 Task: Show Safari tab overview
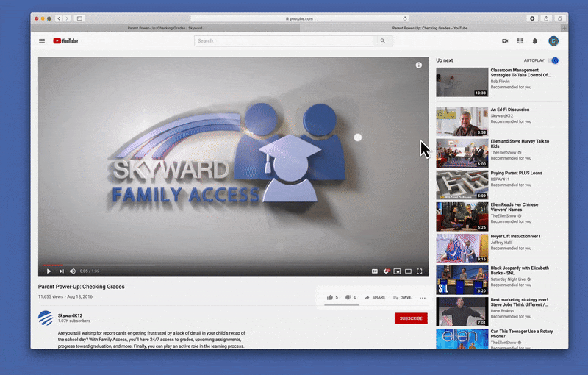[x=560, y=18]
